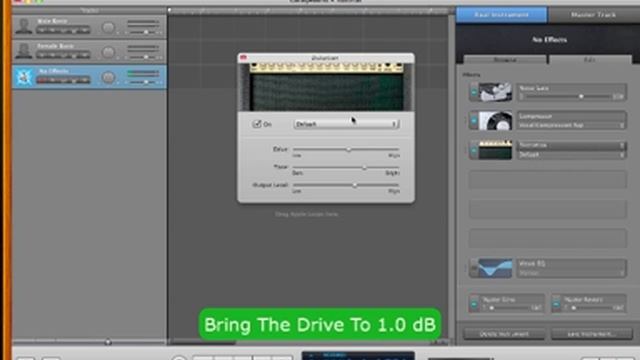
Task: Adjust the No Effects track volume slider
Action: coord(146,82)
